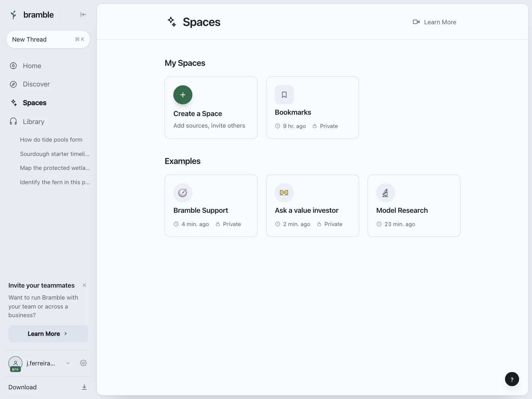Viewport: 532px width, 399px height.
Task: Open the 'How do tide pools form' thread
Action: (51, 140)
